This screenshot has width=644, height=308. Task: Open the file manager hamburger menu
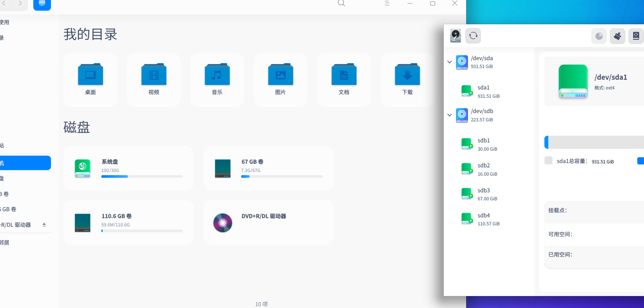pos(387,3)
